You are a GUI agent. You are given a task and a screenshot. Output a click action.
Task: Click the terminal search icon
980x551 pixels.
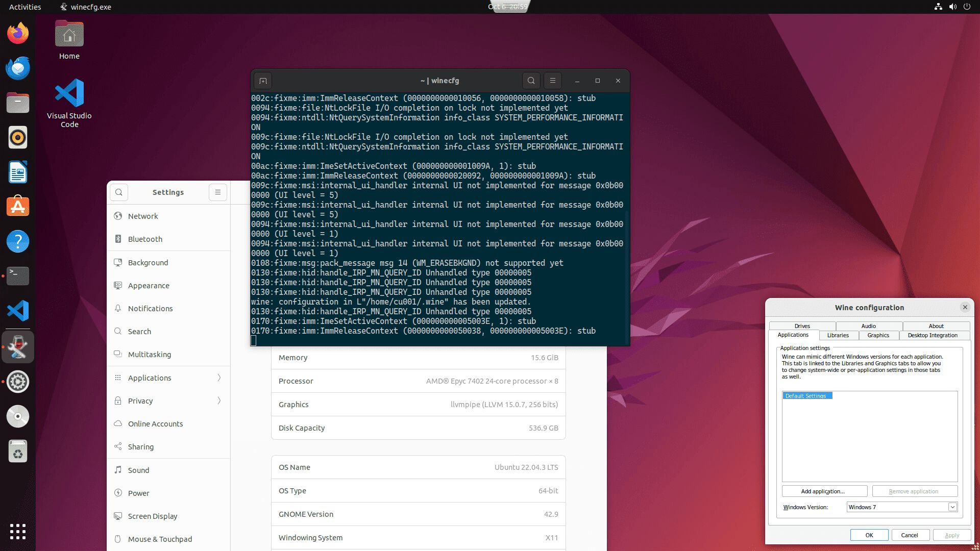[531, 81]
